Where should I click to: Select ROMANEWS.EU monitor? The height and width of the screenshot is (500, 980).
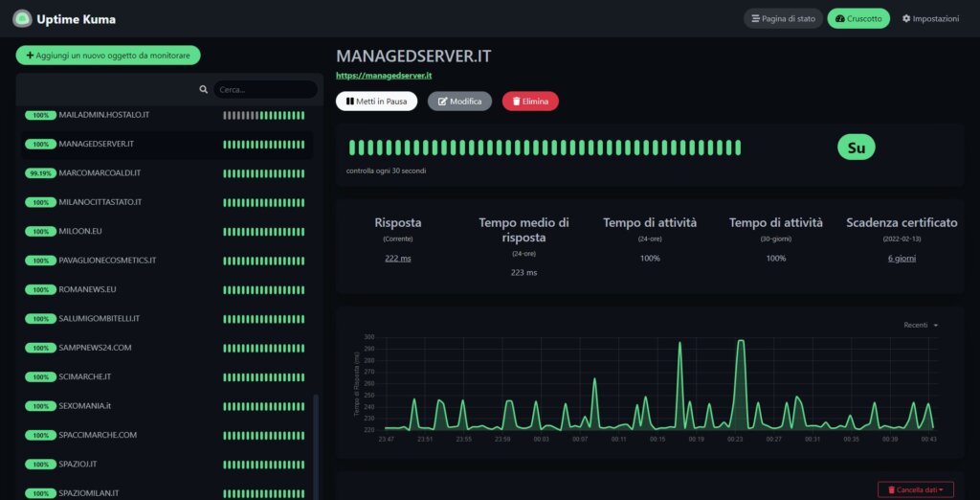tap(167, 289)
